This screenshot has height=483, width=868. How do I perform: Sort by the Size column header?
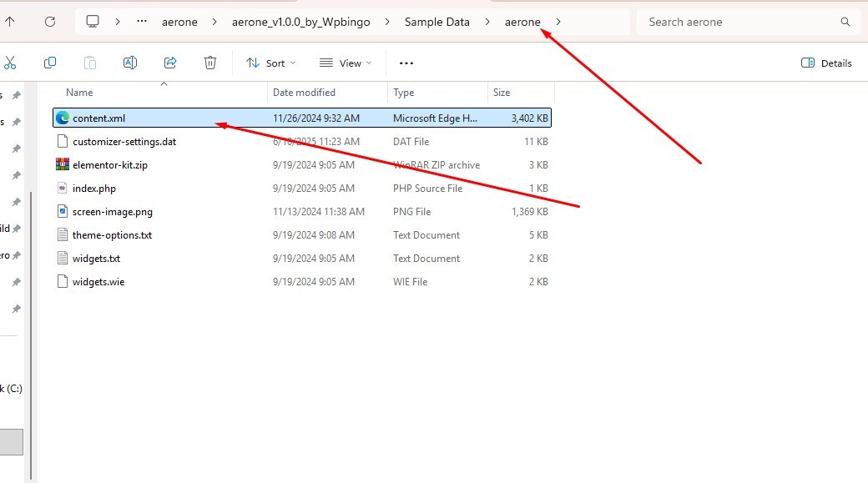[x=502, y=93]
